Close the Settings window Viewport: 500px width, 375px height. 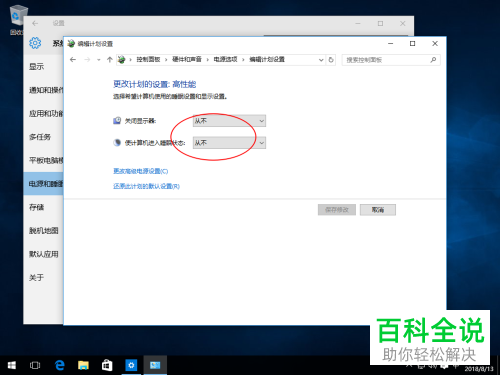(x=403, y=23)
